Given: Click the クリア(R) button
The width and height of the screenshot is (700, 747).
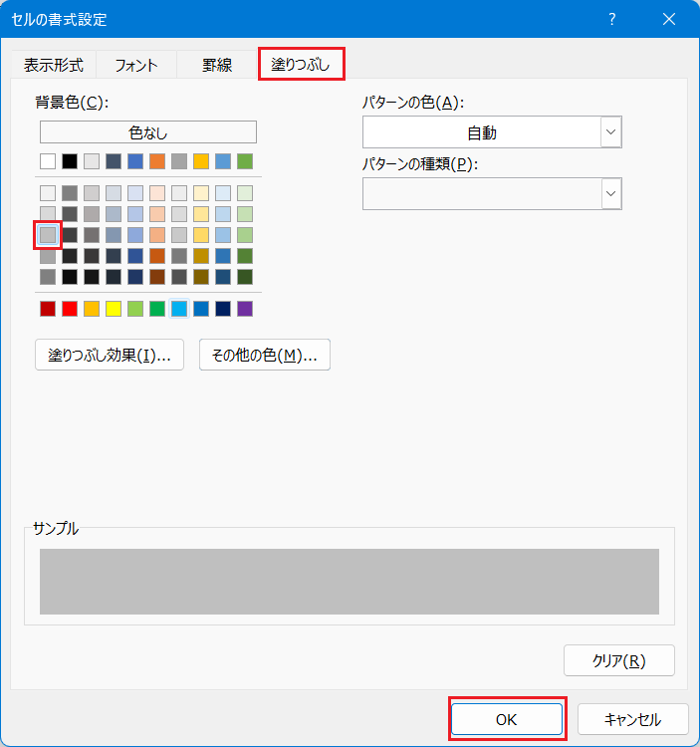Looking at the screenshot, I should (x=619, y=660).
